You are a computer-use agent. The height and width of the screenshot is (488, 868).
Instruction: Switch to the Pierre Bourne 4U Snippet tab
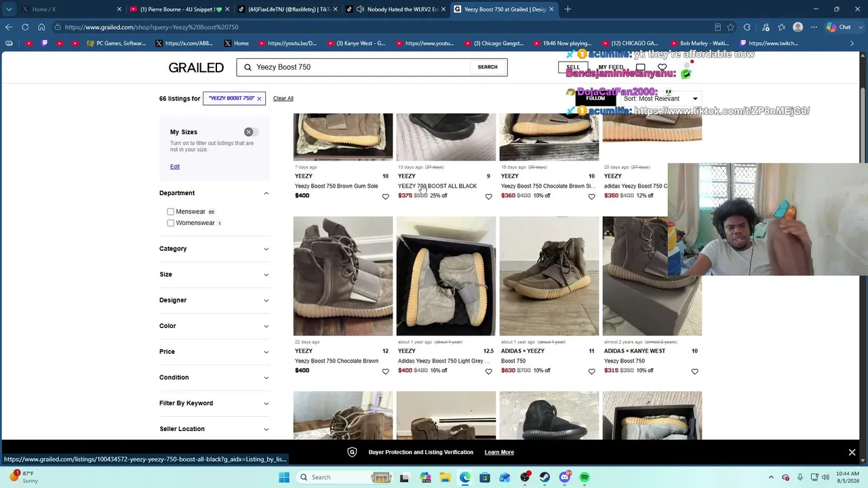click(x=180, y=9)
